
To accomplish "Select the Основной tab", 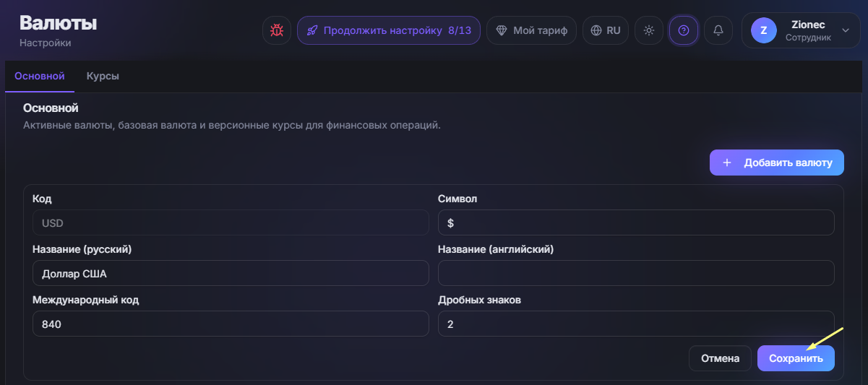I will pyautogui.click(x=40, y=76).
